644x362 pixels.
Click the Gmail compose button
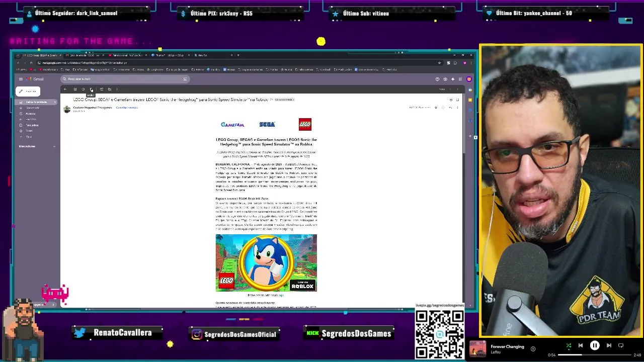28,91
